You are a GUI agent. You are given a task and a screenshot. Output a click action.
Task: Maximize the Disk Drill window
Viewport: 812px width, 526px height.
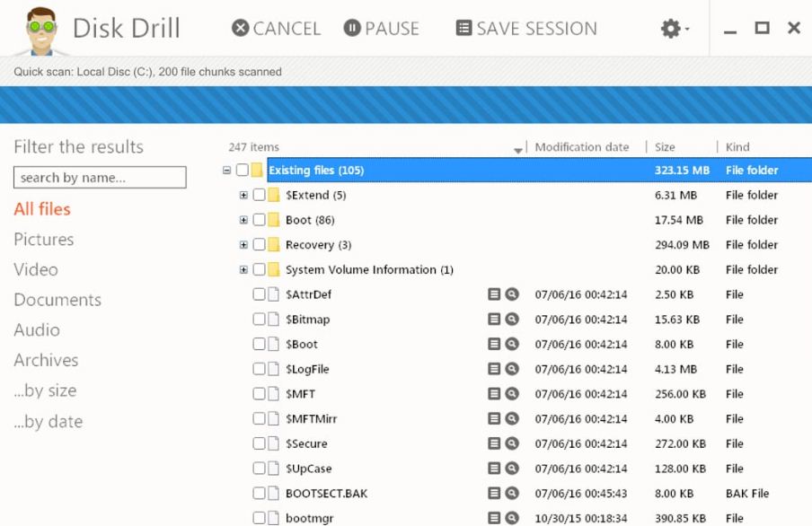point(762,28)
